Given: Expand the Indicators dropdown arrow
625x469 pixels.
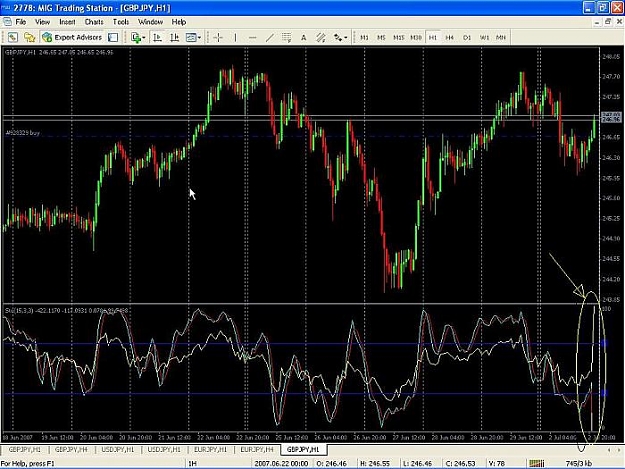Looking at the screenshot, I should pos(199,38).
